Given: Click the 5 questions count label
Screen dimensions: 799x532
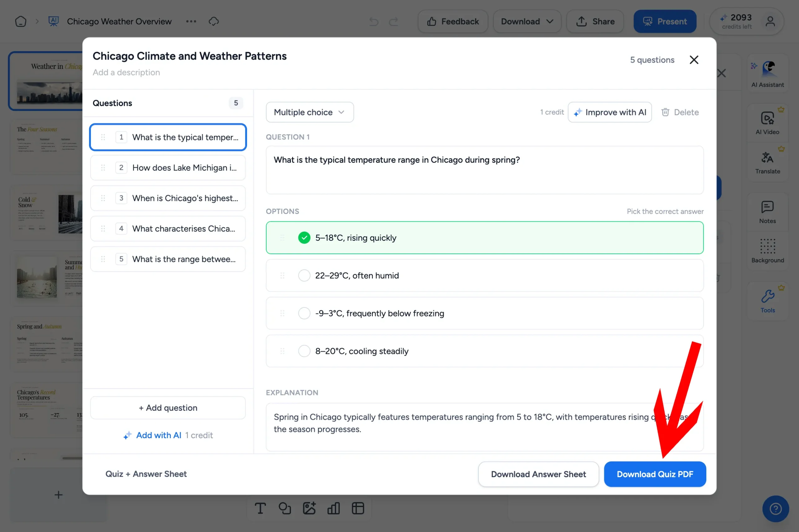Looking at the screenshot, I should coord(652,60).
